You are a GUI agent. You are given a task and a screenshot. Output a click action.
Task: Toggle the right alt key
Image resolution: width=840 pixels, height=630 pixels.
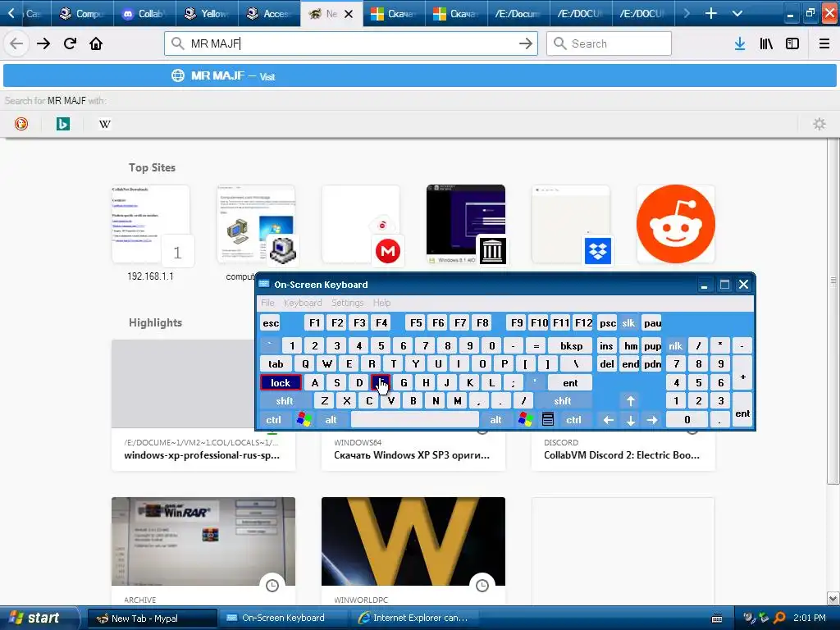tap(495, 419)
